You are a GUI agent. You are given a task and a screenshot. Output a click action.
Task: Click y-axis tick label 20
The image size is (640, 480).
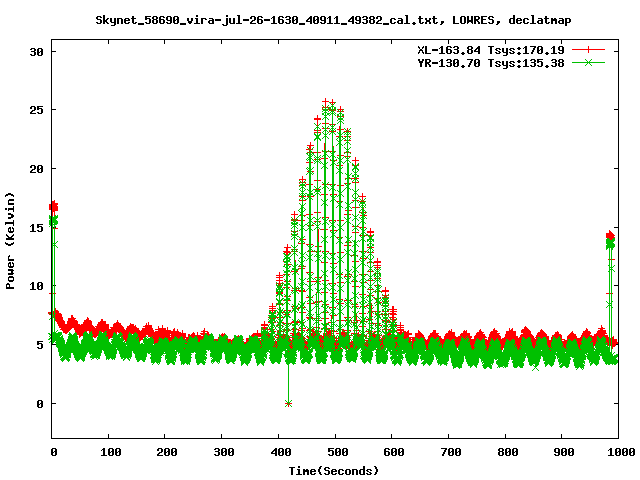tap(36, 169)
